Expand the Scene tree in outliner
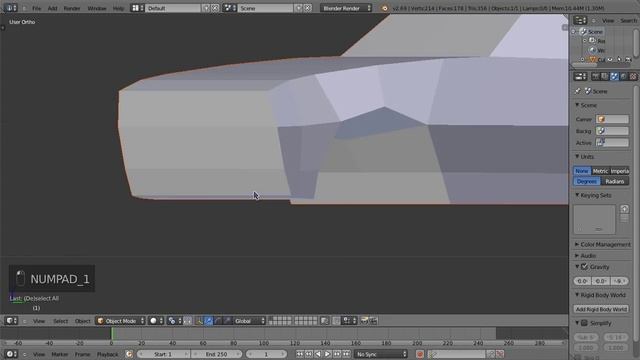The width and height of the screenshot is (640, 360). click(574, 31)
